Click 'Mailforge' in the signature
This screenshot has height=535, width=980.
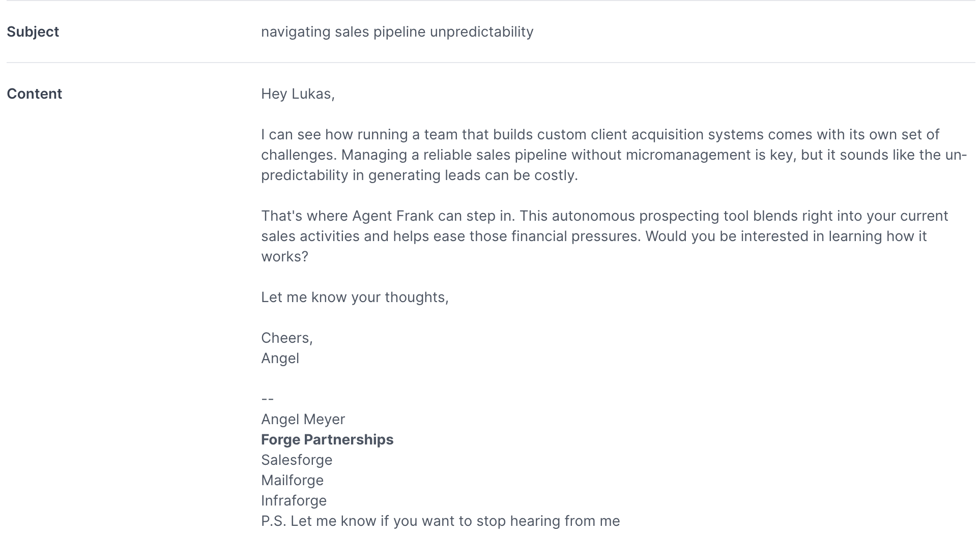coord(292,480)
